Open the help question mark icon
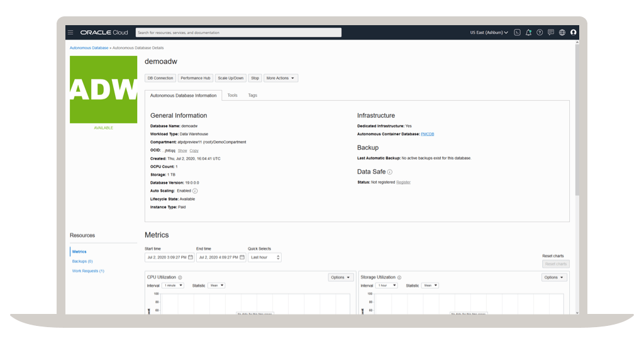644x341 pixels. click(540, 33)
